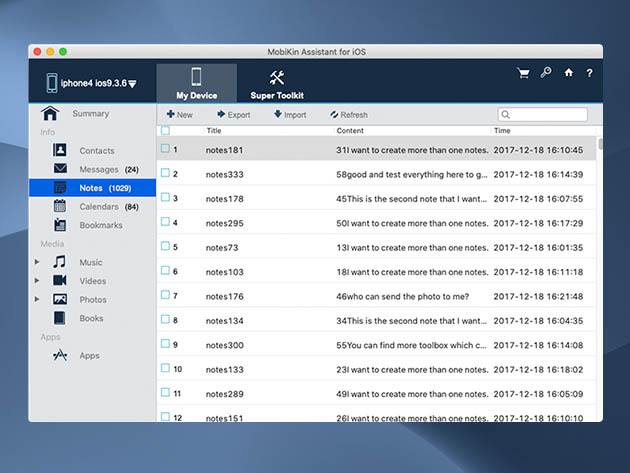The image size is (630, 473).
Task: Click the Notes icon in the sidebar
Action: [60, 188]
